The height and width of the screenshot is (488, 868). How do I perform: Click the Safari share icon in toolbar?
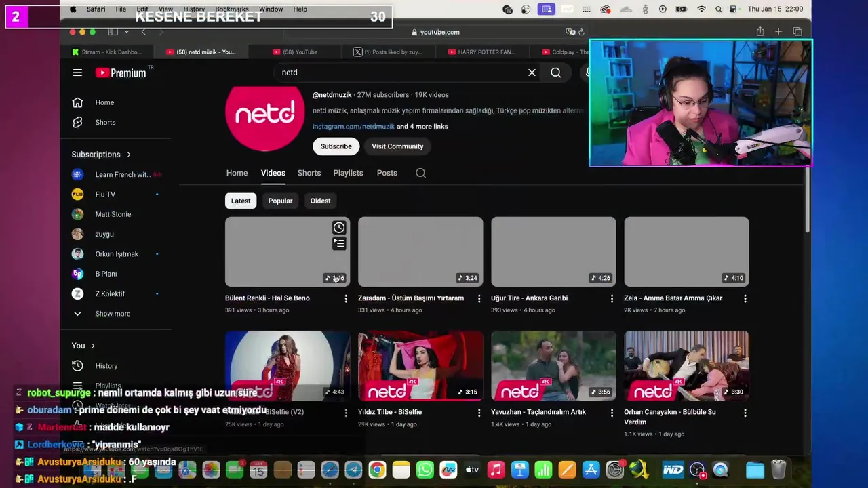(x=760, y=32)
